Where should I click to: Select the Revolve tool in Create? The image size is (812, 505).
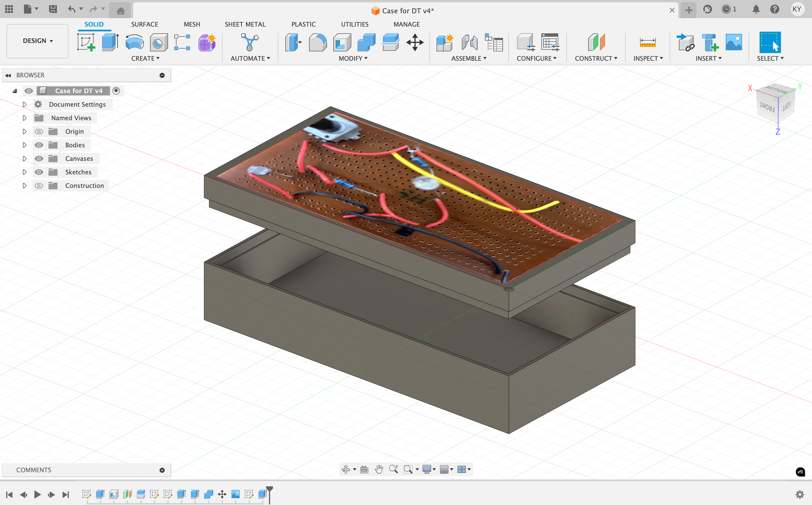tap(134, 43)
